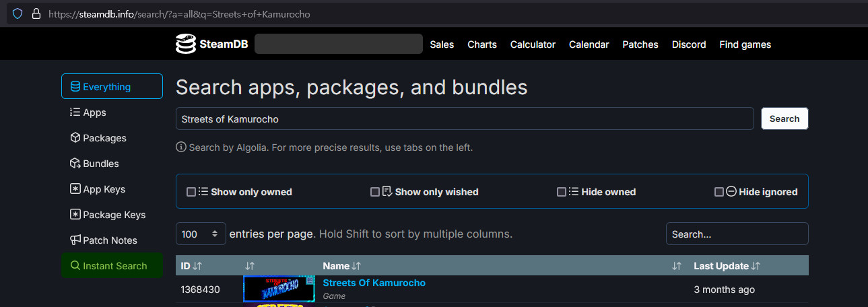Image resolution: width=868 pixels, height=307 pixels.
Task: Open the Streets Of Kamurocho game link
Action: (x=374, y=283)
